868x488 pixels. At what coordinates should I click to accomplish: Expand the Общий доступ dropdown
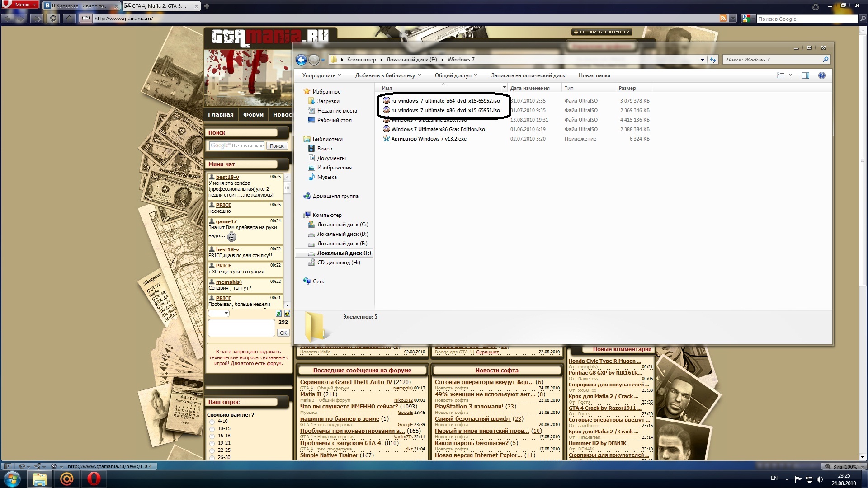pos(456,75)
